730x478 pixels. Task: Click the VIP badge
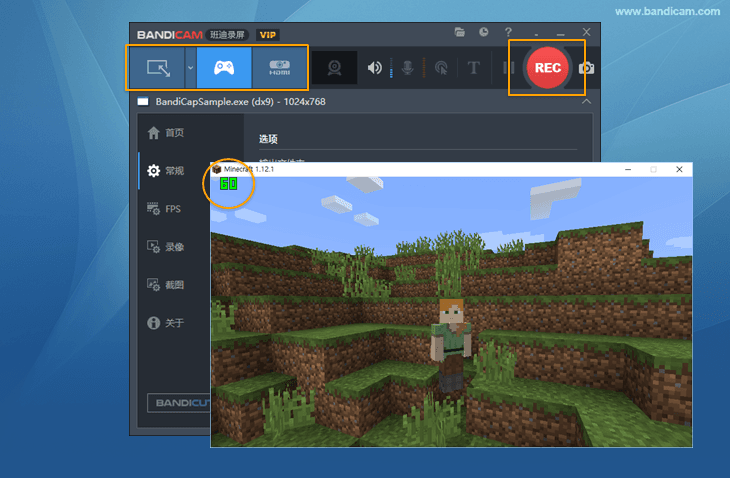[x=268, y=35]
